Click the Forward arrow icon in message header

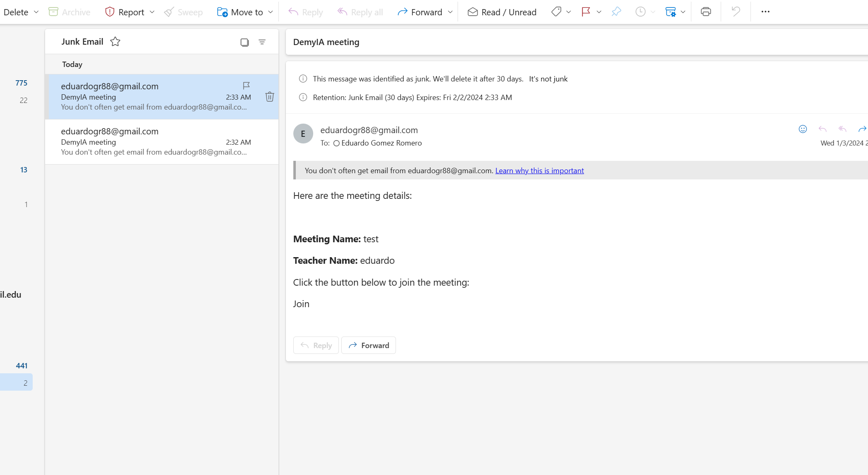(x=862, y=129)
